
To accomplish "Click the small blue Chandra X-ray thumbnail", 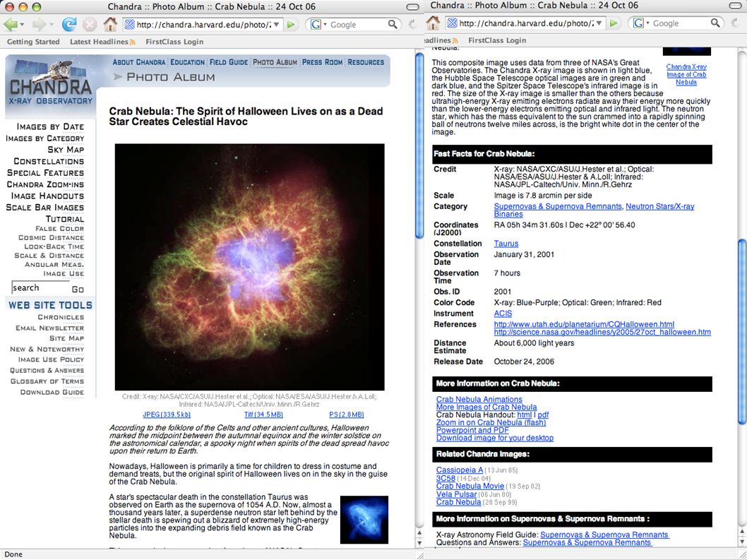I will (x=364, y=520).
